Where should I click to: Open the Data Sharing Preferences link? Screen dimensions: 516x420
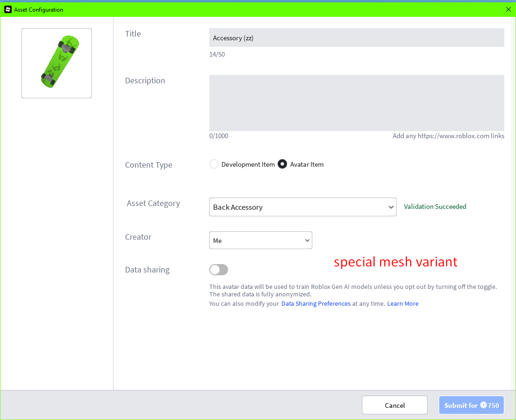pyautogui.click(x=316, y=303)
